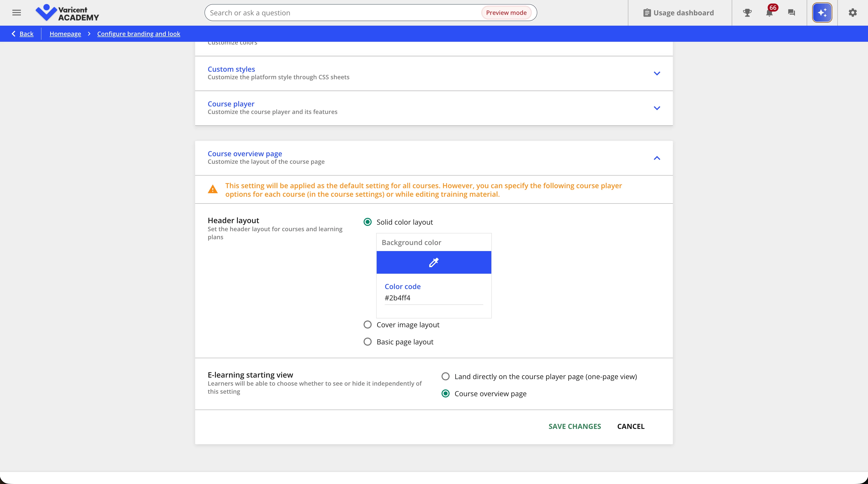Open notifications bell with 66 badge
This screenshot has width=868, height=484.
(x=769, y=13)
